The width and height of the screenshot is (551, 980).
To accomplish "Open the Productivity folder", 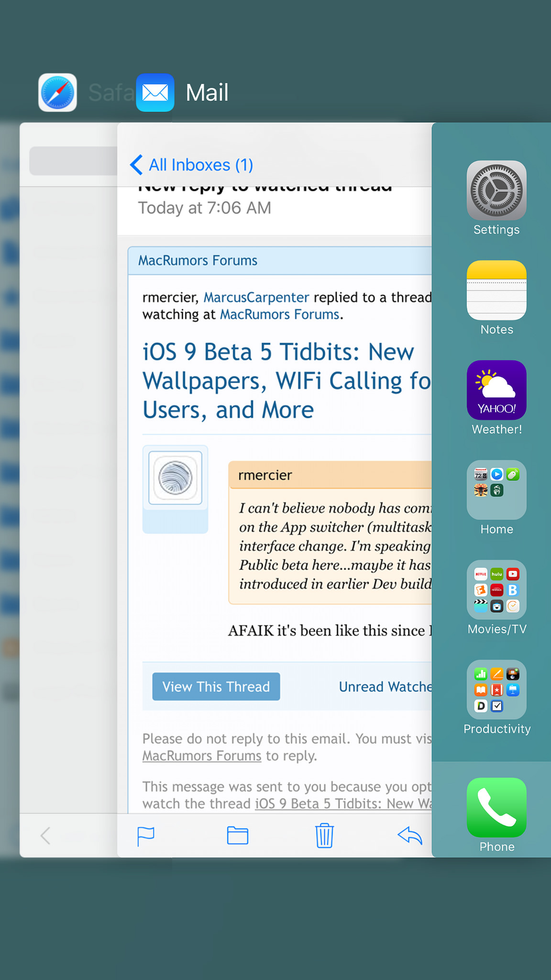I will [496, 690].
